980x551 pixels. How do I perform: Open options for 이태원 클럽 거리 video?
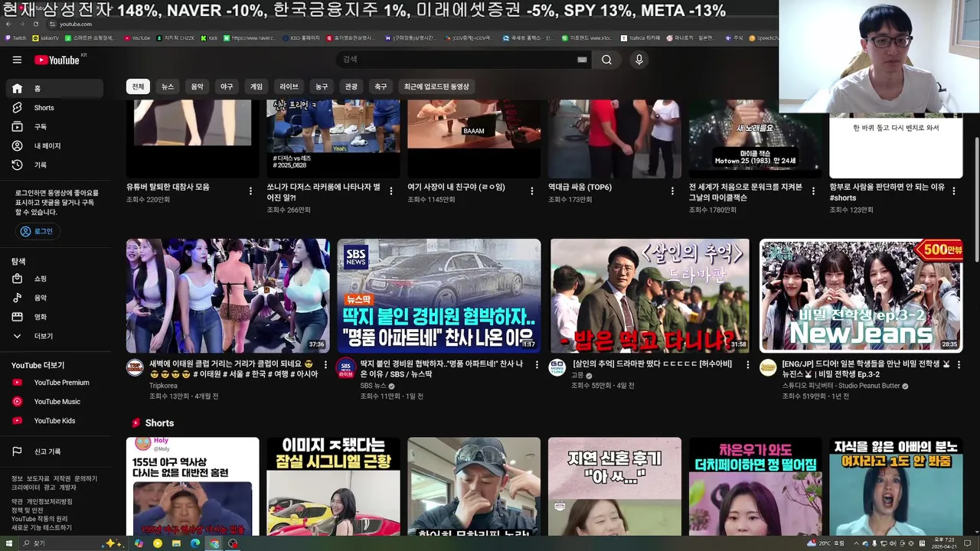click(x=325, y=365)
